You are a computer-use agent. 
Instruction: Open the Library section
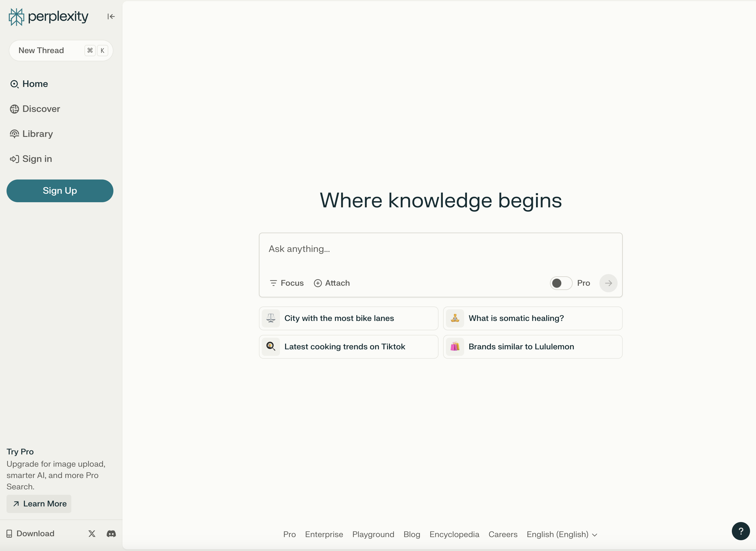31,134
